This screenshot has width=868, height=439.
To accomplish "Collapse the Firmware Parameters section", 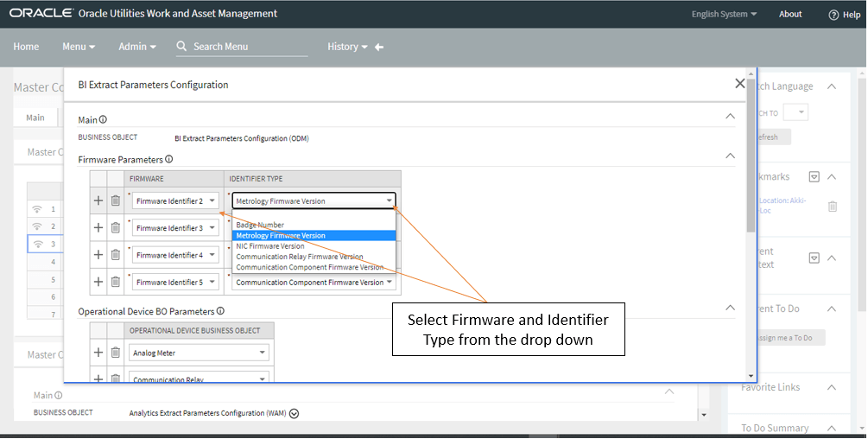I will 730,156.
